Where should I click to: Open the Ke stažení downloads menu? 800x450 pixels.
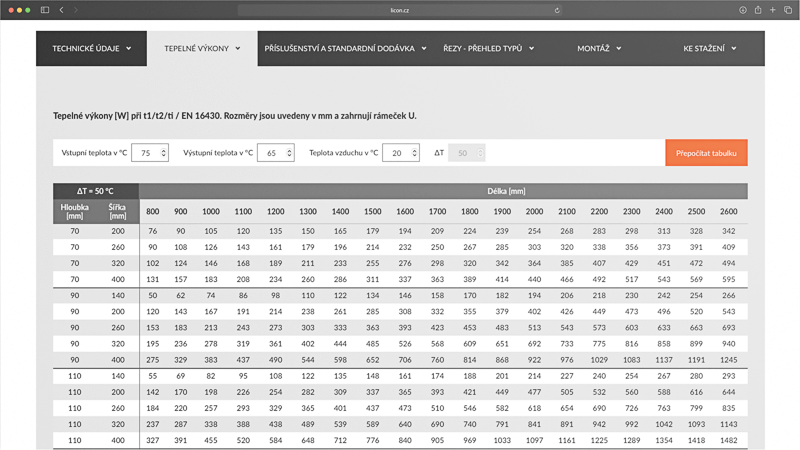709,48
